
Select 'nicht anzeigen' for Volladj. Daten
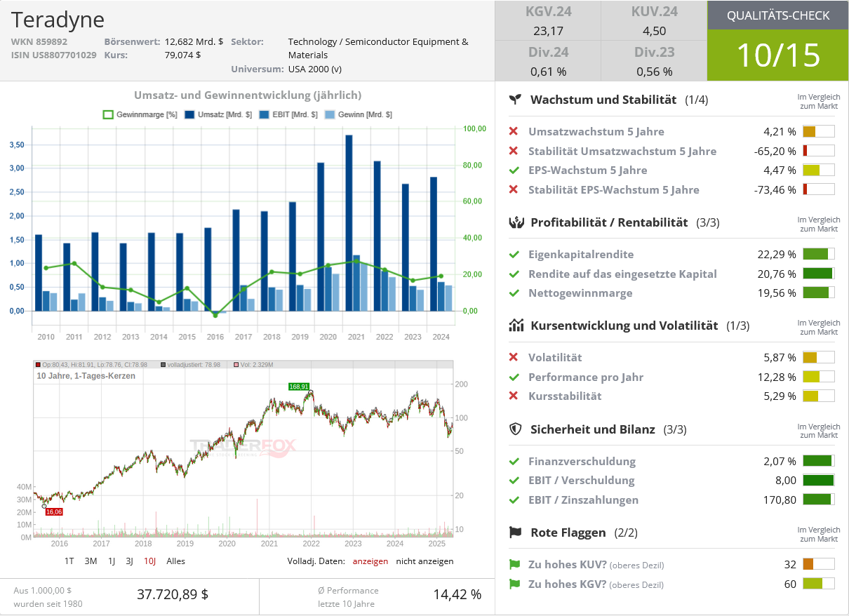(x=424, y=561)
